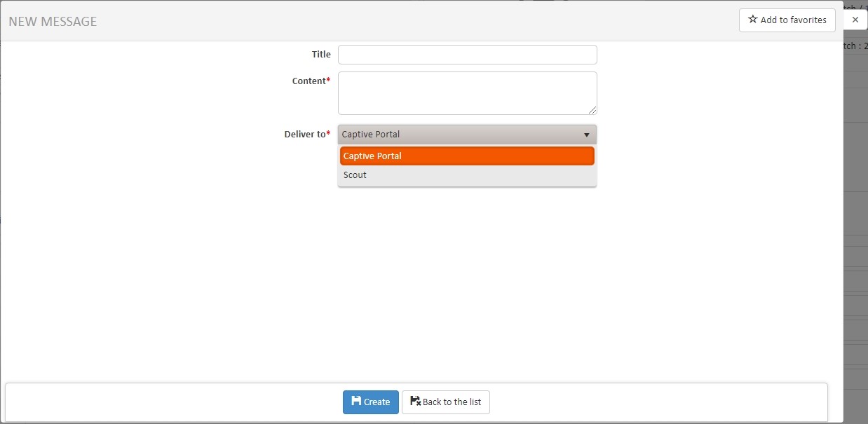Image resolution: width=868 pixels, height=424 pixels.
Task: Click the Content text area
Action: pyautogui.click(x=467, y=93)
